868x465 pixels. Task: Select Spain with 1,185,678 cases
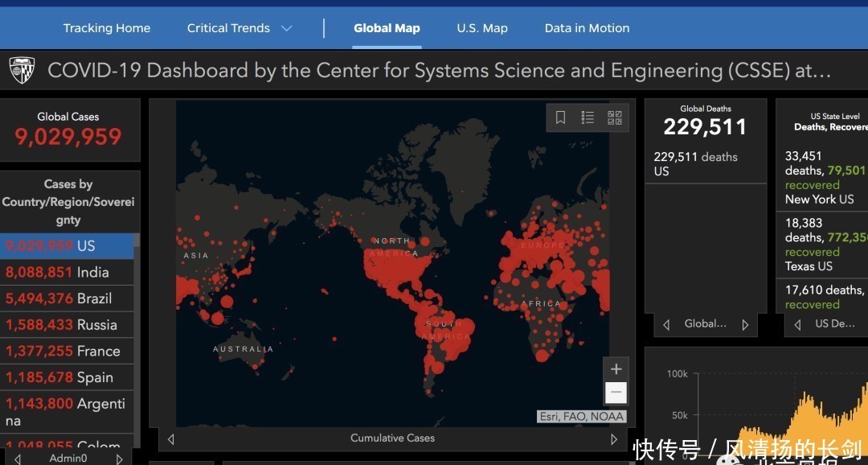[67, 377]
